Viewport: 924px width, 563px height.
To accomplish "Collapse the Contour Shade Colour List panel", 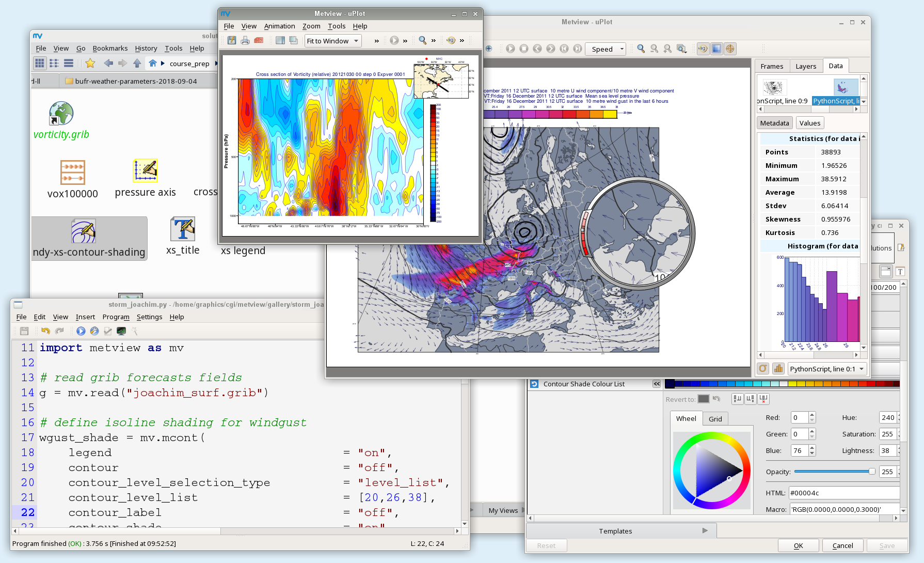I will click(657, 384).
